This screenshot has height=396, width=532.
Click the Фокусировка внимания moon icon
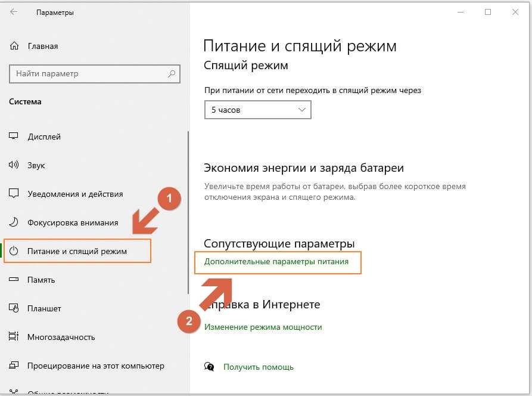point(13,222)
